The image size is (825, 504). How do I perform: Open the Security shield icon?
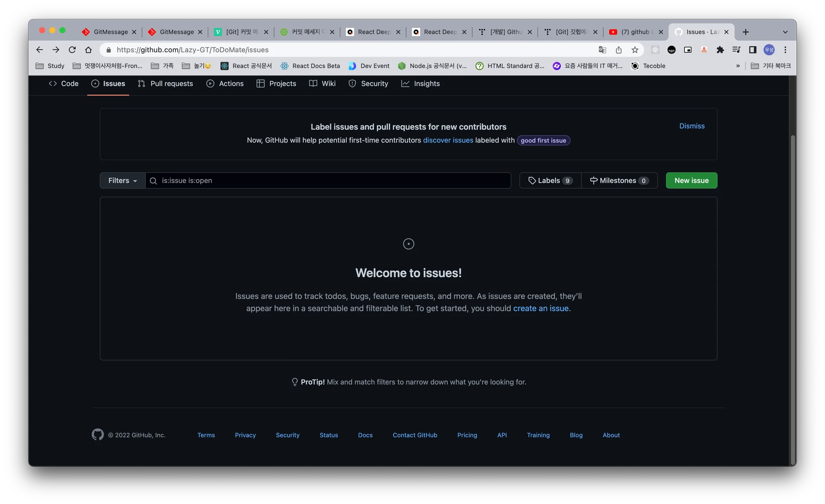[x=352, y=84]
